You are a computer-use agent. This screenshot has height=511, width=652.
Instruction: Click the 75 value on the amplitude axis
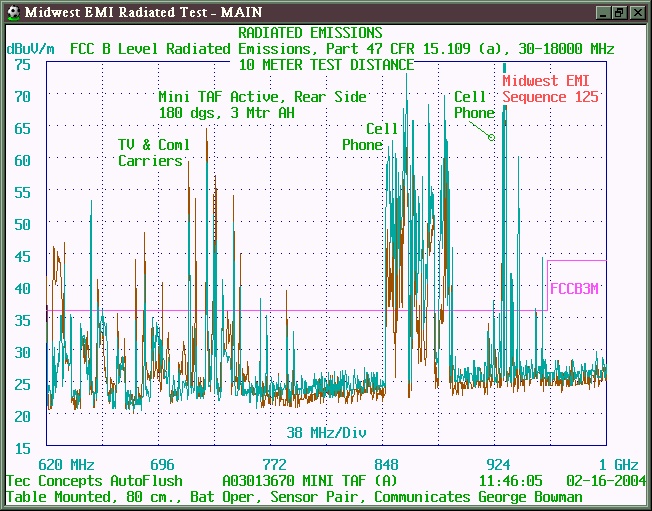pos(22,64)
